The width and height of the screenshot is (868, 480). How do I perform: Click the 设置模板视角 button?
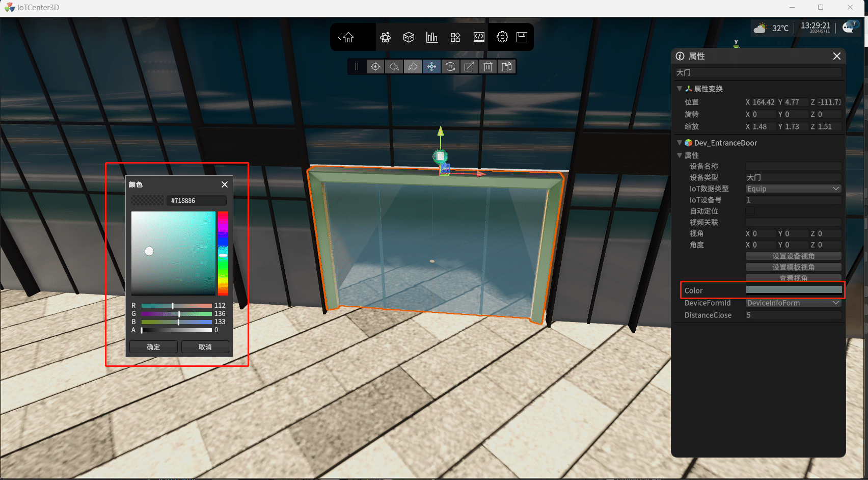point(793,267)
